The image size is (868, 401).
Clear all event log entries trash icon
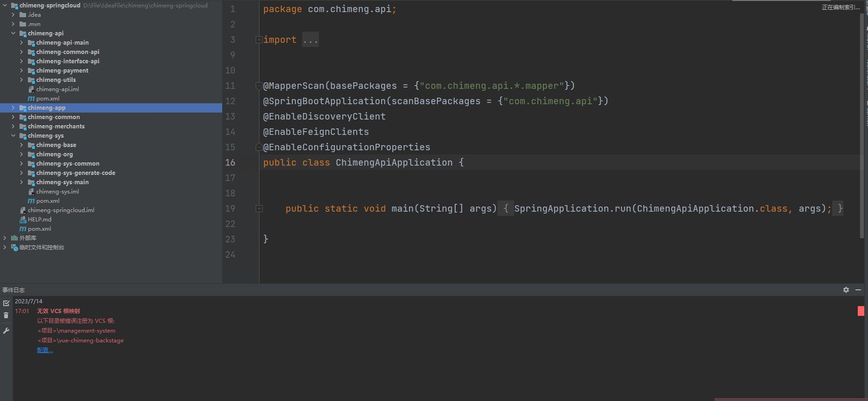click(6, 315)
